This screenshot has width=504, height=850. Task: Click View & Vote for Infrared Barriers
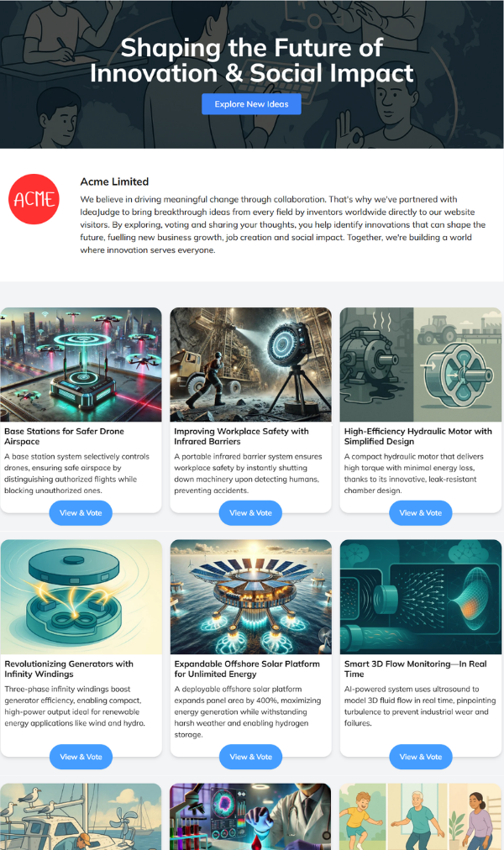point(250,513)
